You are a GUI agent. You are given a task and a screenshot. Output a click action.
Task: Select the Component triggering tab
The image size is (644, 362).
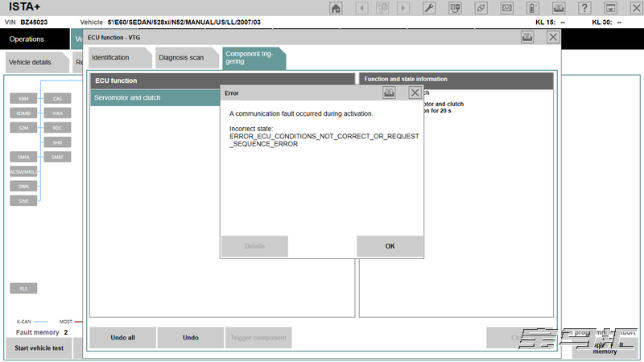254,58
